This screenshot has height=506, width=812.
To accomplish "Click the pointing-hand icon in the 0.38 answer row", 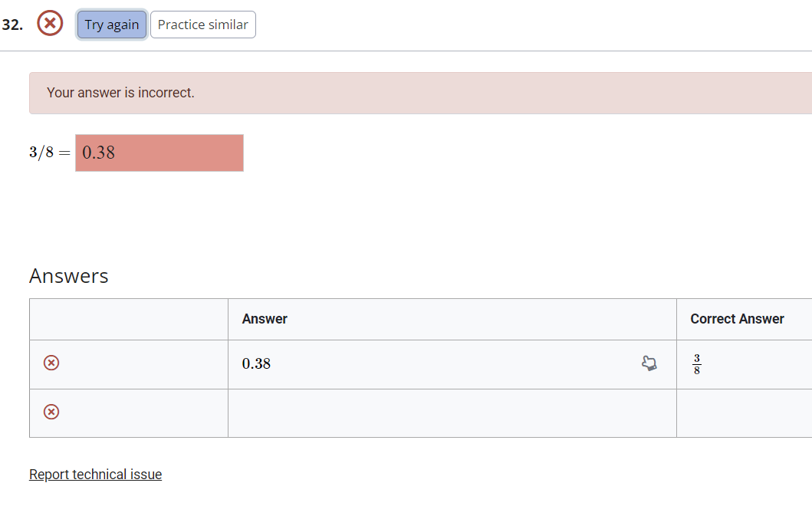I will (x=649, y=363).
